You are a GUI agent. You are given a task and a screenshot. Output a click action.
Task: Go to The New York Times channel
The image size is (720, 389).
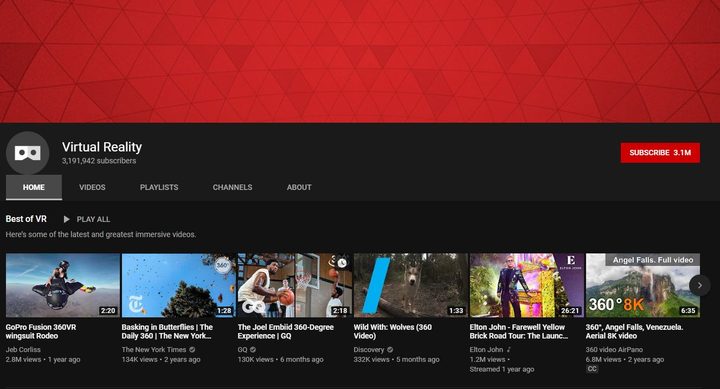154,350
